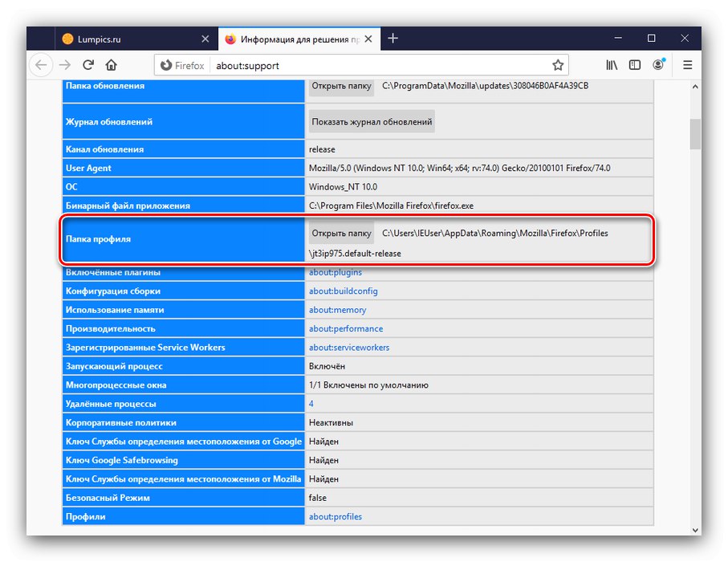Screen dimensions: 728x562
Task: Click the Многопроцессные окна label
Action: pos(116,385)
